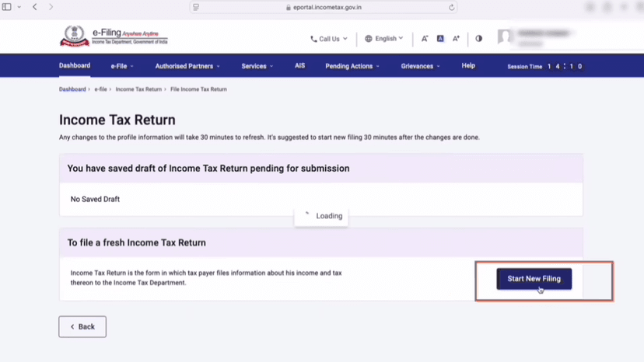
Task: Open the English language dropdown
Action: pos(384,38)
